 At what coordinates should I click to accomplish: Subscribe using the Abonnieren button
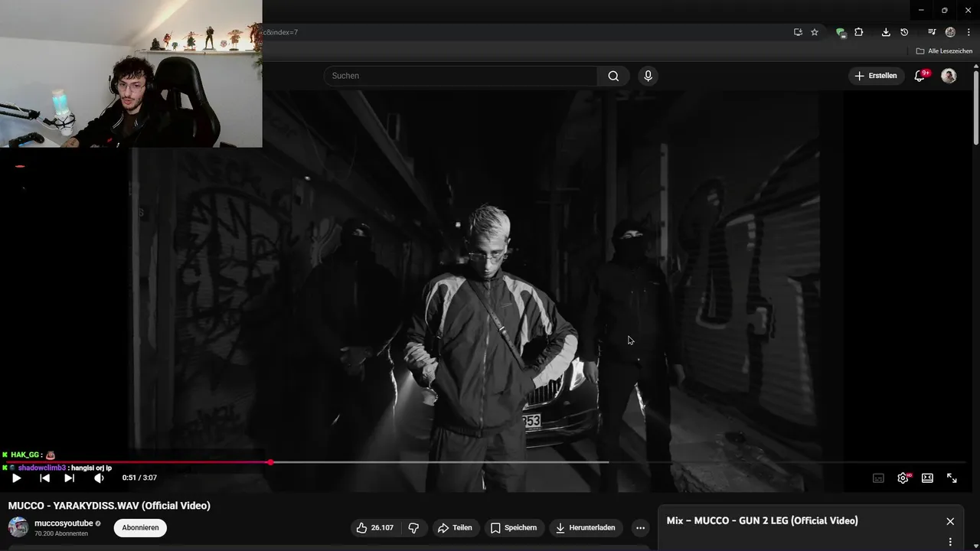(140, 527)
